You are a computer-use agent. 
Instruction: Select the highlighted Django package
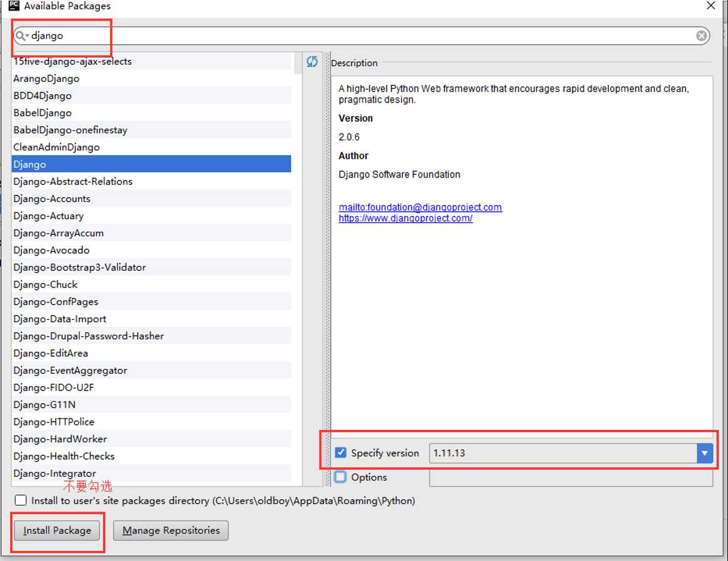tap(151, 164)
